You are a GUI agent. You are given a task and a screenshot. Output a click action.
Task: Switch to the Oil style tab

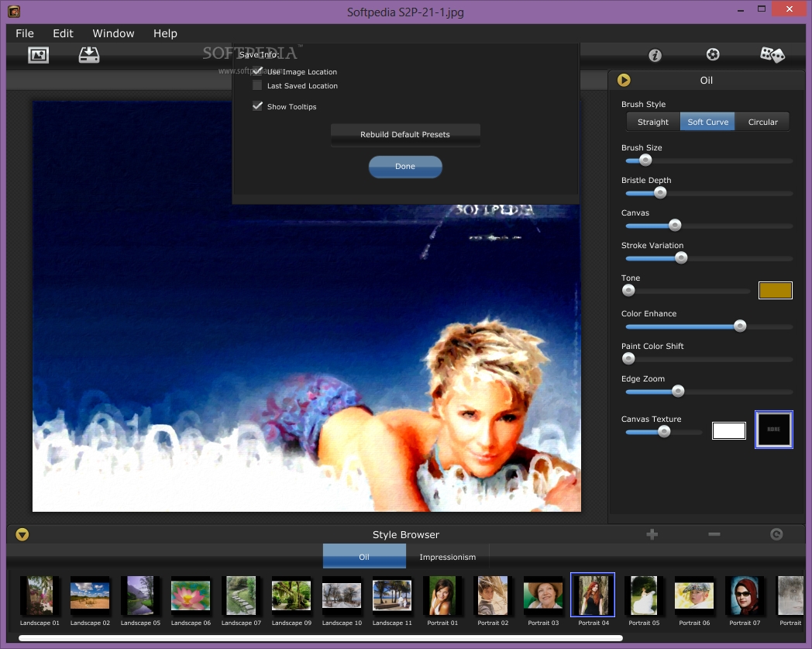(364, 556)
